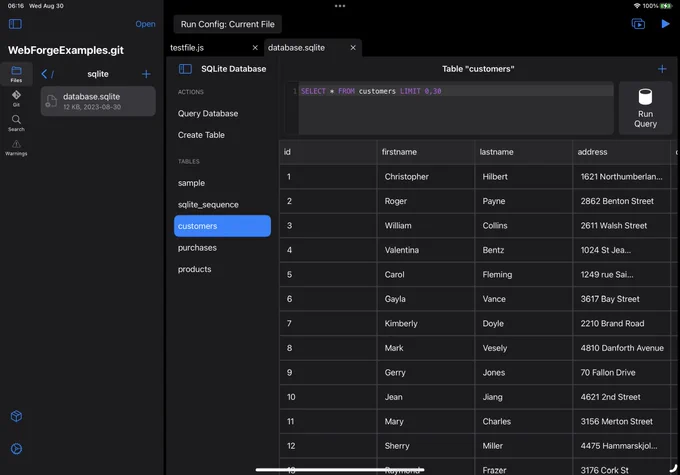The width and height of the screenshot is (680, 475).
Task: Click the cube icon in the lower sidebar
Action: (x=16, y=416)
